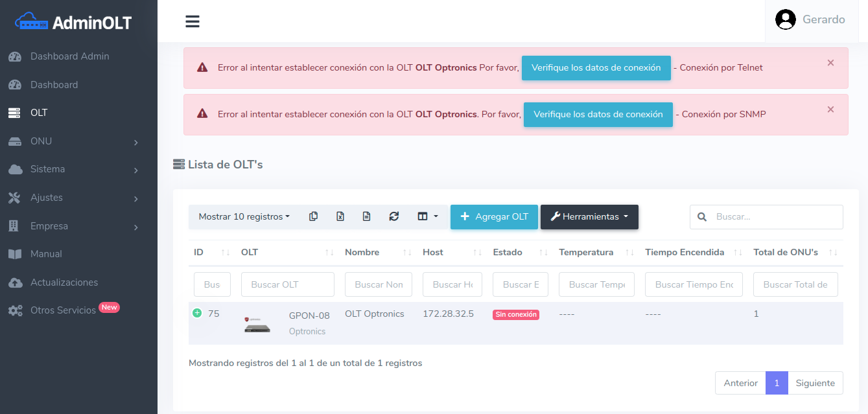Toggle sidebar with hamburger menu icon
This screenshot has height=414, width=868.
pyautogui.click(x=193, y=21)
